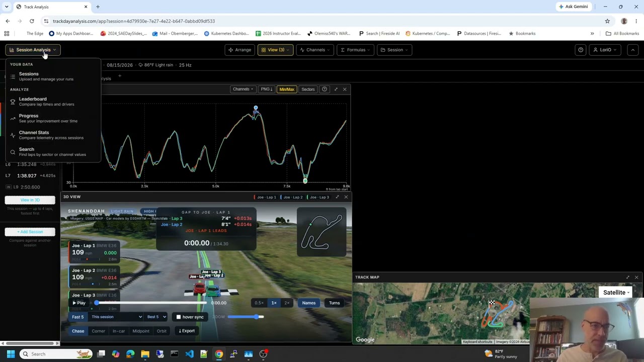The image size is (644, 362).
Task: Click the Ask Gemini button
Action: [x=573, y=7]
